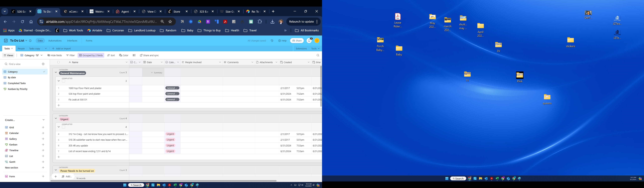
Task: Click the plus icon next to Kanban
Action: (x=43, y=145)
